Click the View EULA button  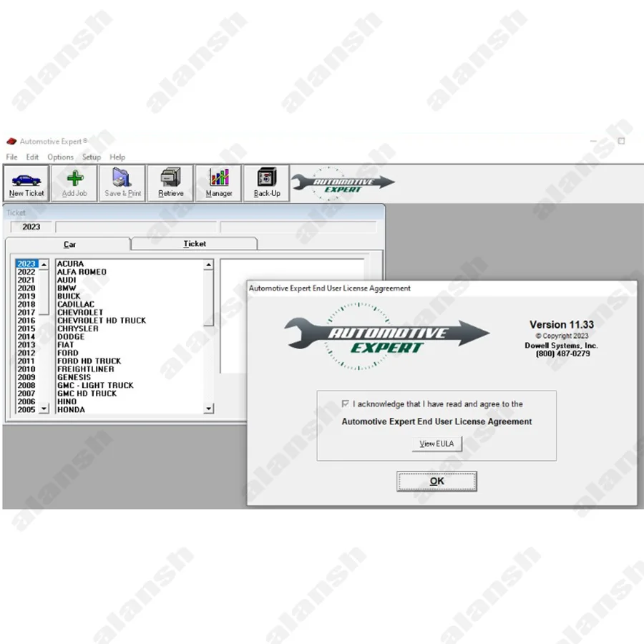(x=436, y=444)
